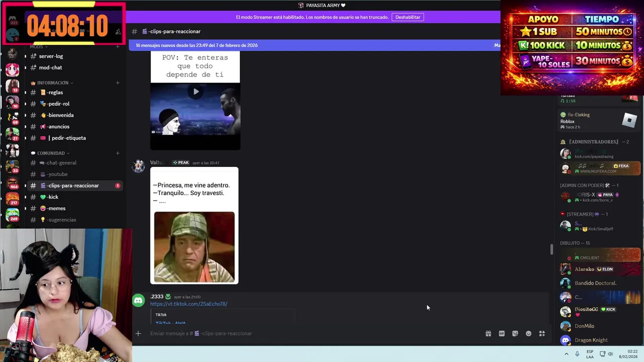This screenshot has width=644, height=362.
Task: Open server icon with badge 27
Action: (x=12, y=134)
